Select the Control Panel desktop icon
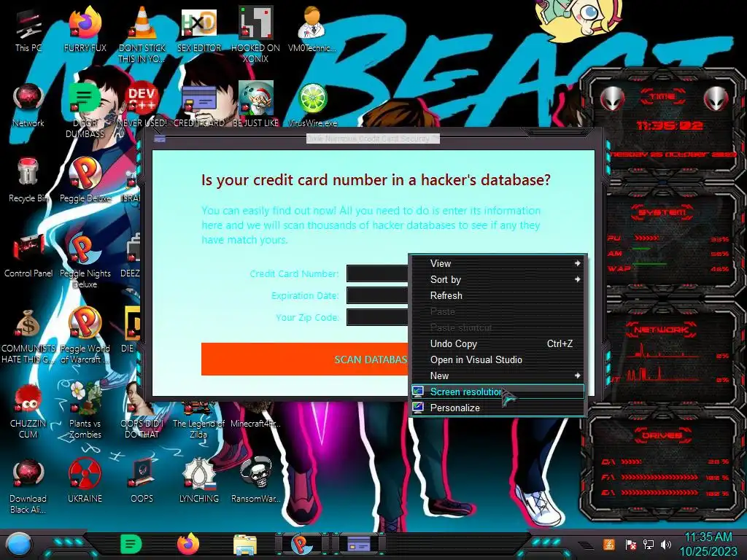The width and height of the screenshot is (747, 560). click(x=28, y=256)
